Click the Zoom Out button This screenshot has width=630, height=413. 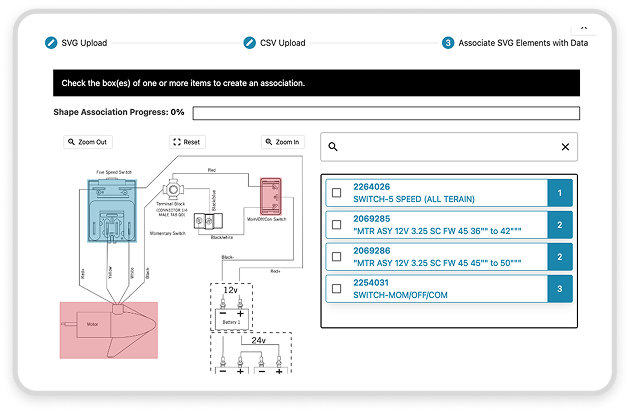87,142
